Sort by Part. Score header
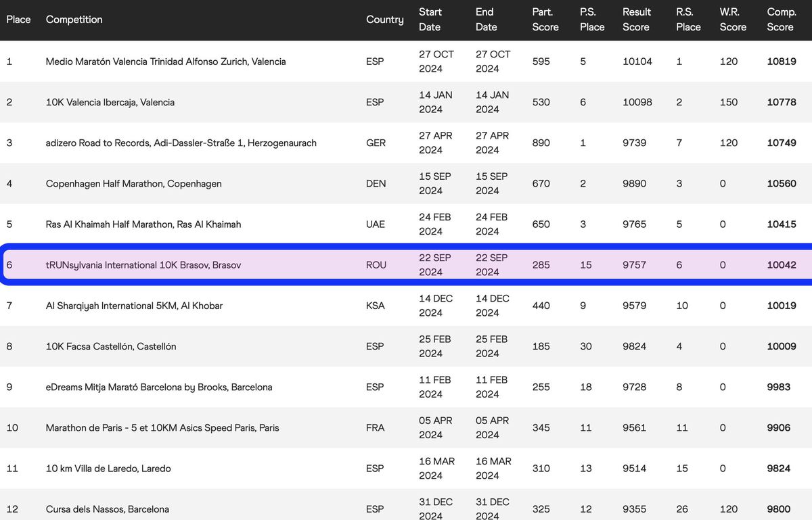 (545, 20)
